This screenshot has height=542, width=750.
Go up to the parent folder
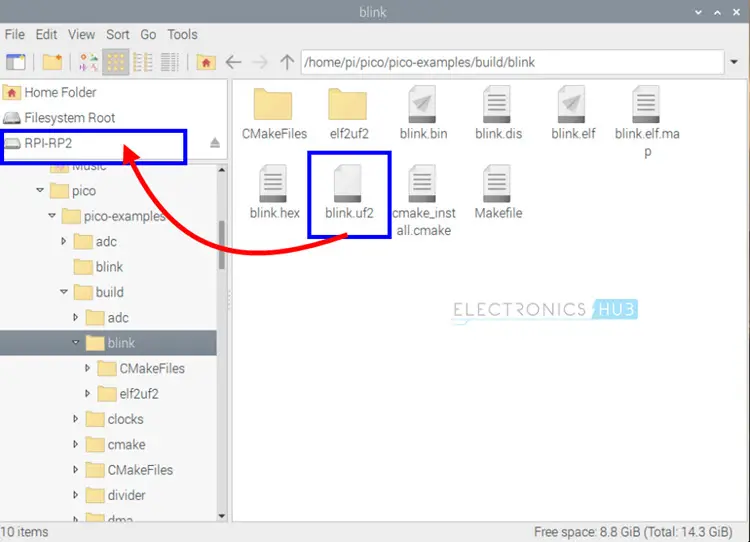[287, 62]
